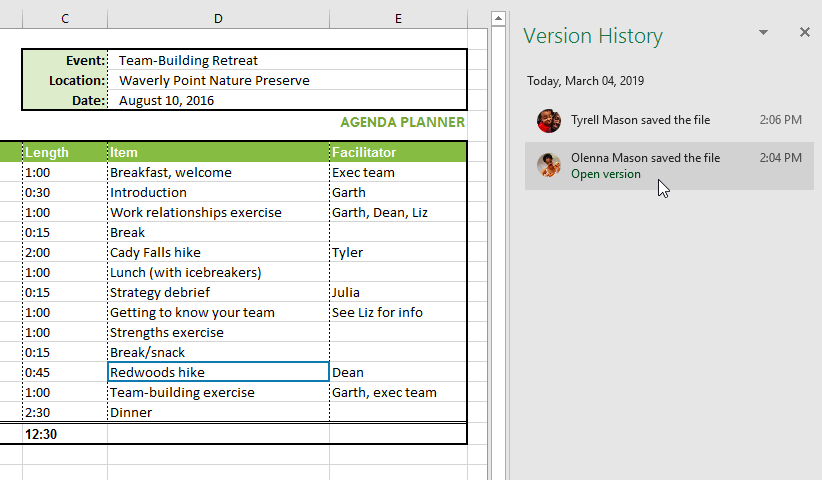Click the Redwoods hike cell
The image size is (822, 480).
point(218,372)
